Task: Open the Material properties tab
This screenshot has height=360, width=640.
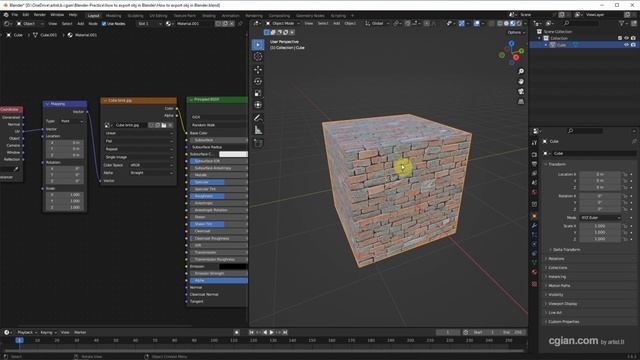Action: pos(534,272)
